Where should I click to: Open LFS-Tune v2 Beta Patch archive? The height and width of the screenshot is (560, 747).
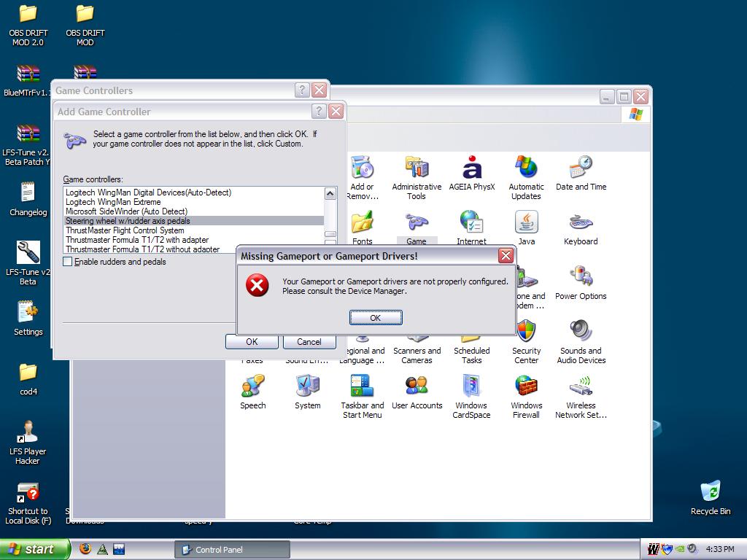[27, 145]
